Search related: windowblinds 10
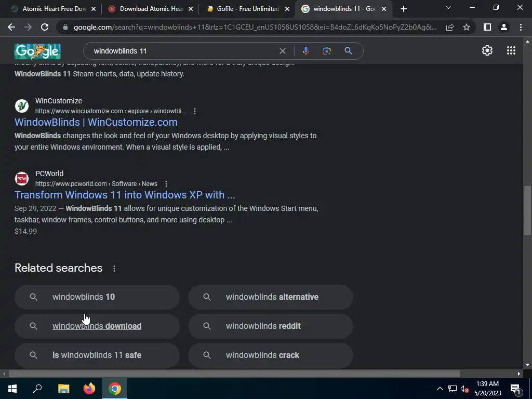 click(x=97, y=297)
